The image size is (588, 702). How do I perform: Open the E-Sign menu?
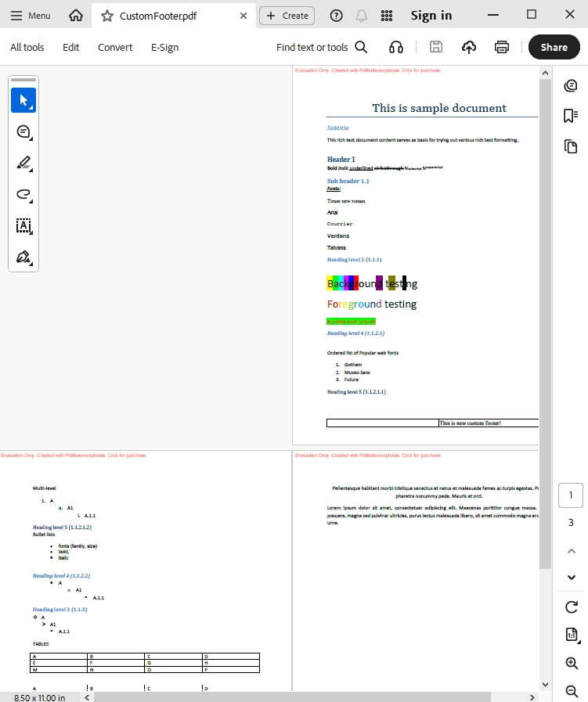164,48
